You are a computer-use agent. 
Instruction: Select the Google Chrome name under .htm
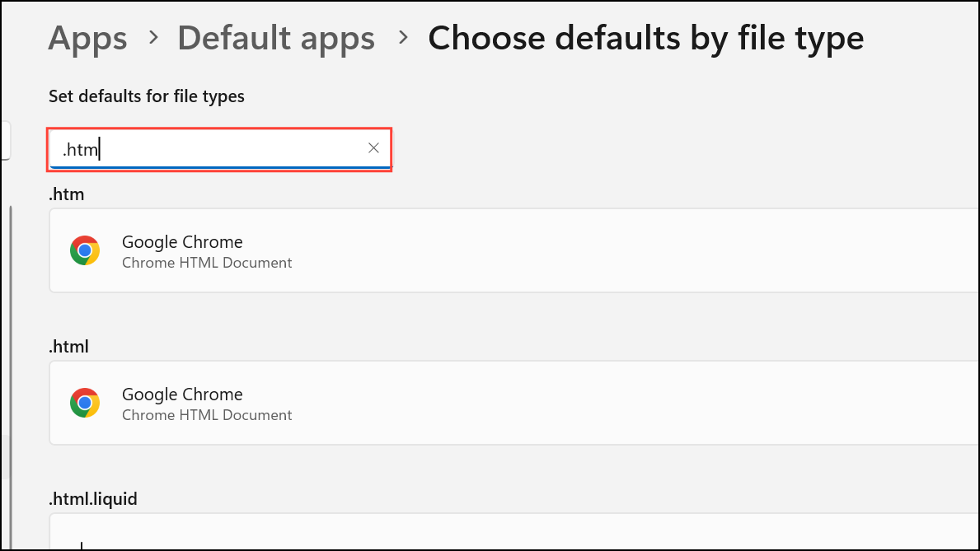[x=182, y=242]
